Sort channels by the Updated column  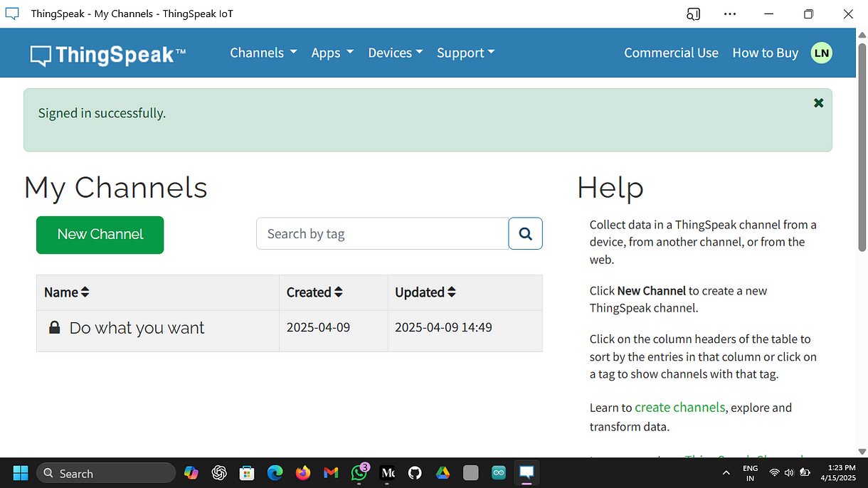[425, 292]
